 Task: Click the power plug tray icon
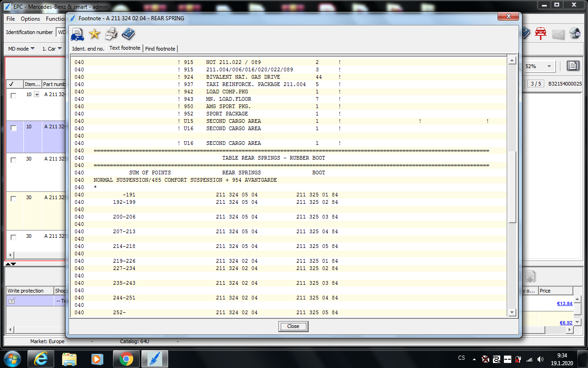[x=518, y=359]
